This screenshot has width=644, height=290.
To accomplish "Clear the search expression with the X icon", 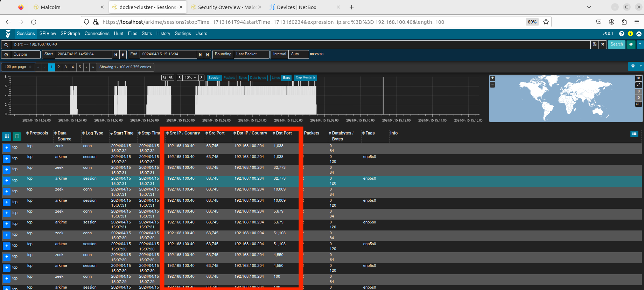I will (x=602, y=44).
